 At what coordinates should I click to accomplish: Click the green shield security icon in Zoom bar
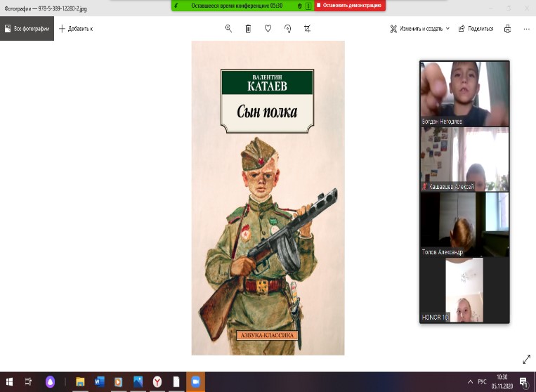click(x=300, y=6)
